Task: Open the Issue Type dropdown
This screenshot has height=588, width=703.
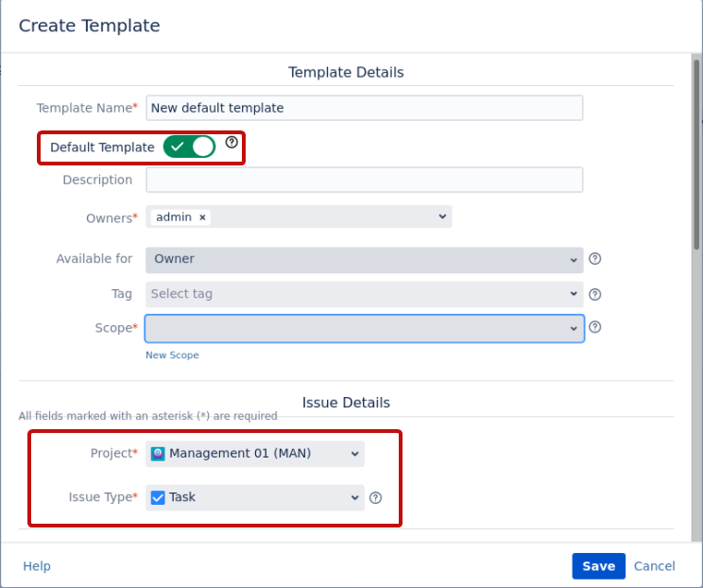Action: pos(255,497)
